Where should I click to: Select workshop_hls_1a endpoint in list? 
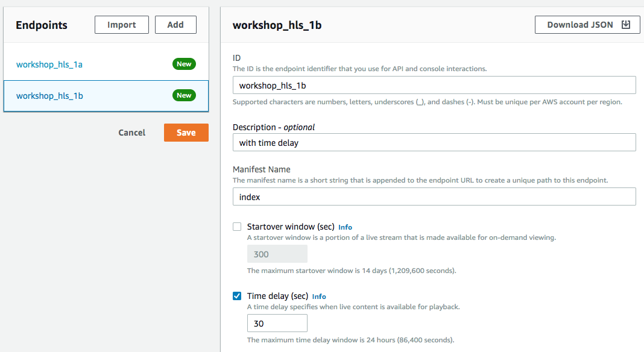coord(106,64)
